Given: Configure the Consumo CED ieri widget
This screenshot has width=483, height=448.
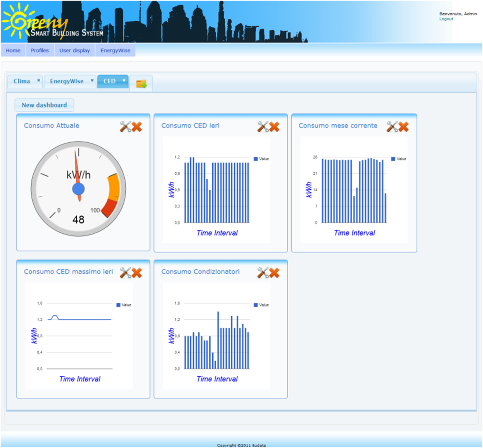Looking at the screenshot, I should click(263, 126).
